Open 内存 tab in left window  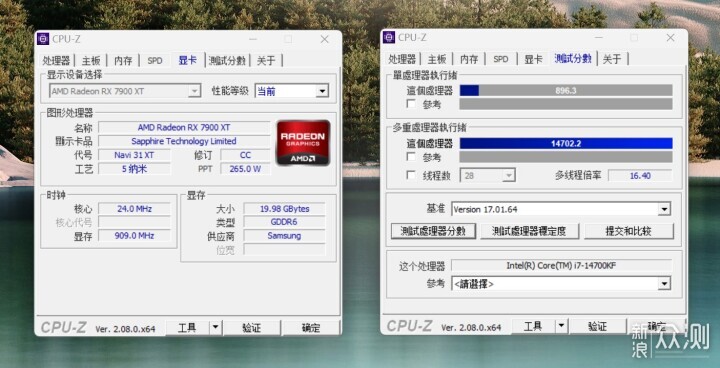[123, 61]
